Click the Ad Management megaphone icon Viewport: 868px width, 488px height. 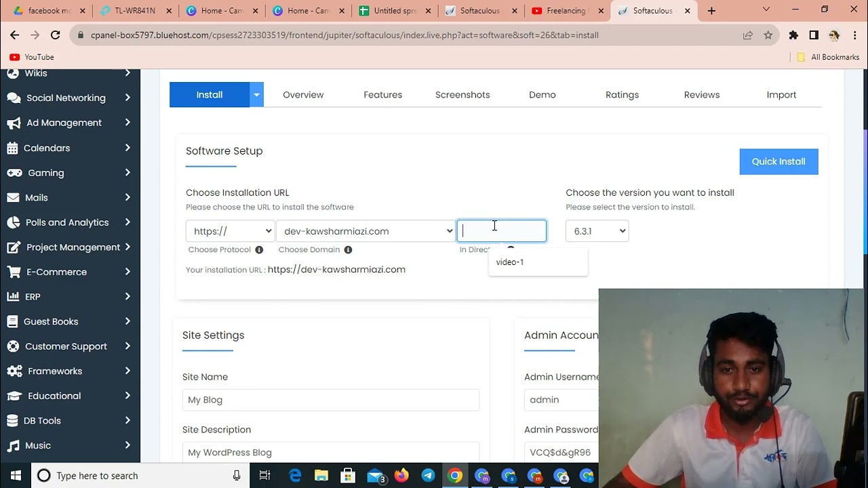click(14, 123)
